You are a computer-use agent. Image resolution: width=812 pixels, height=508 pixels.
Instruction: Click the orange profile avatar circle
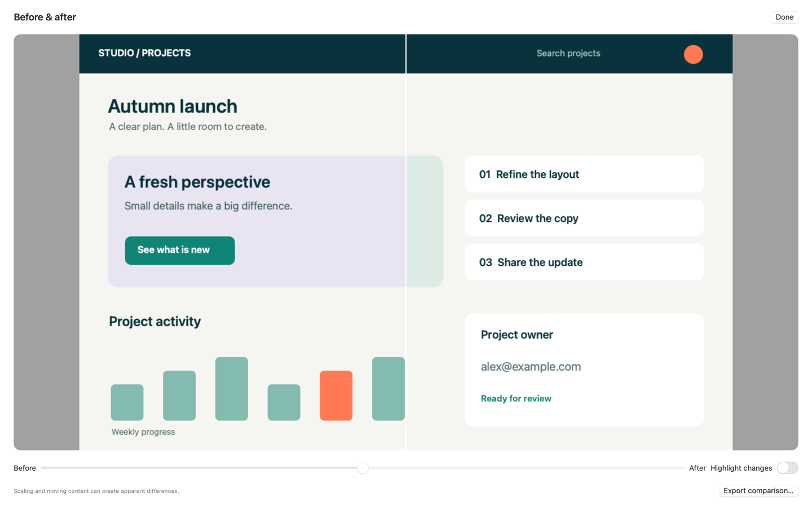pyautogui.click(x=693, y=54)
